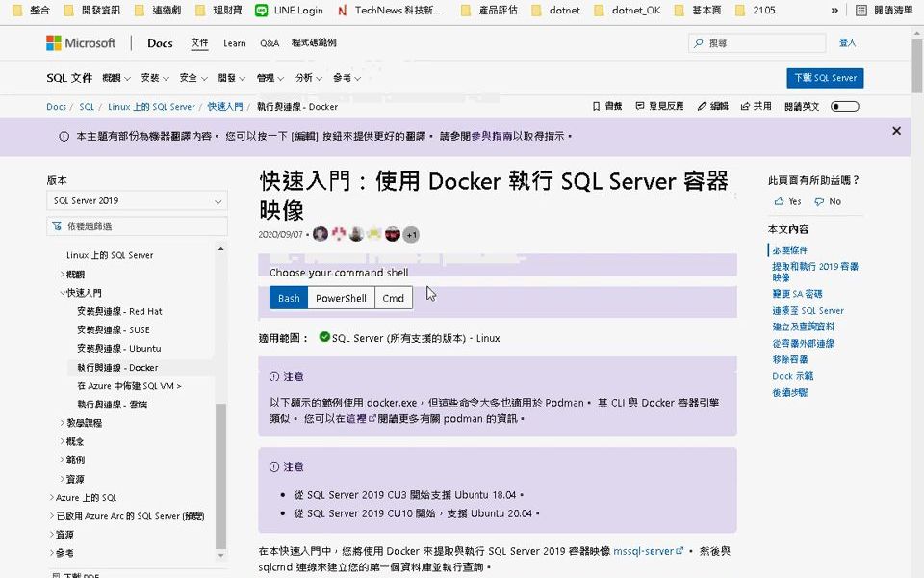Click the edit pencil icon
Image resolution: width=924 pixels, height=578 pixels.
pyautogui.click(x=702, y=107)
